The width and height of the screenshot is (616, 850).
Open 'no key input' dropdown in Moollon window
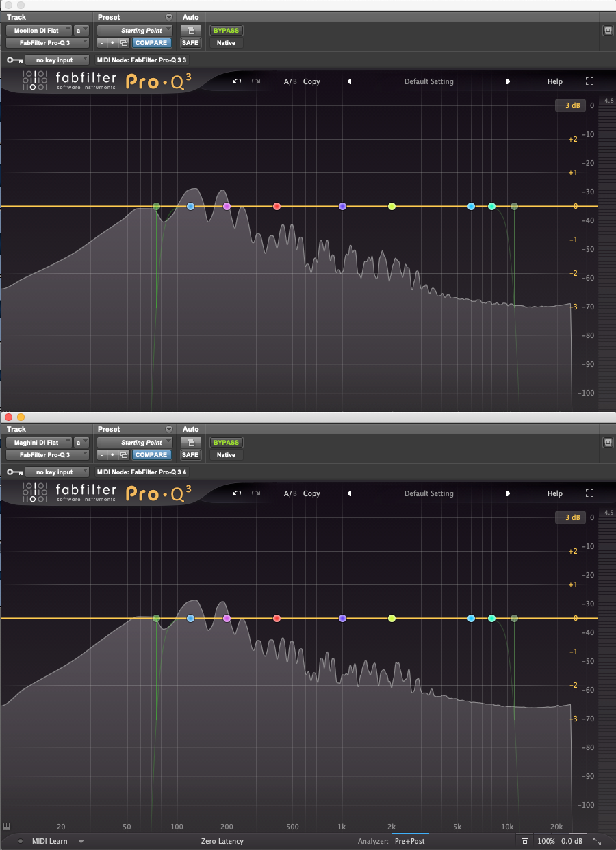pos(57,60)
